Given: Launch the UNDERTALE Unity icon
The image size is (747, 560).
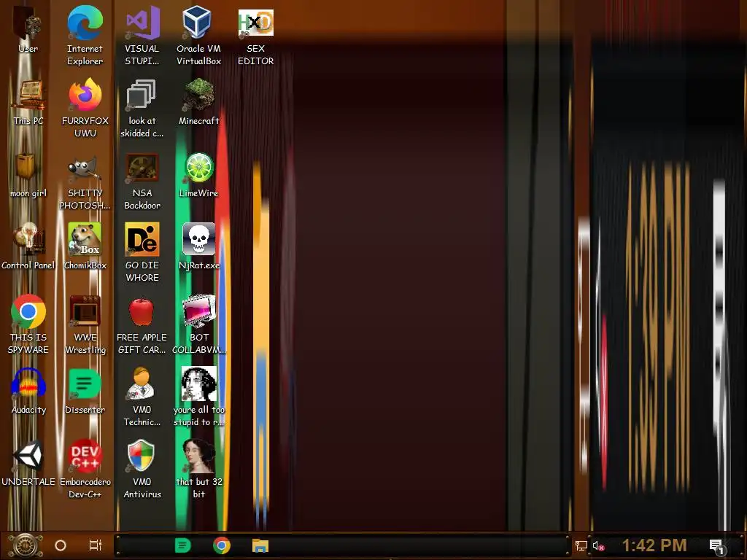Looking at the screenshot, I should click(28, 464).
